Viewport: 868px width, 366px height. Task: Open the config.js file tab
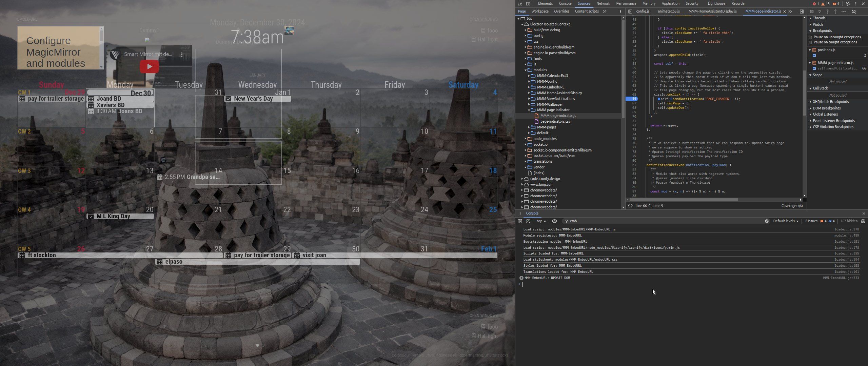642,11
